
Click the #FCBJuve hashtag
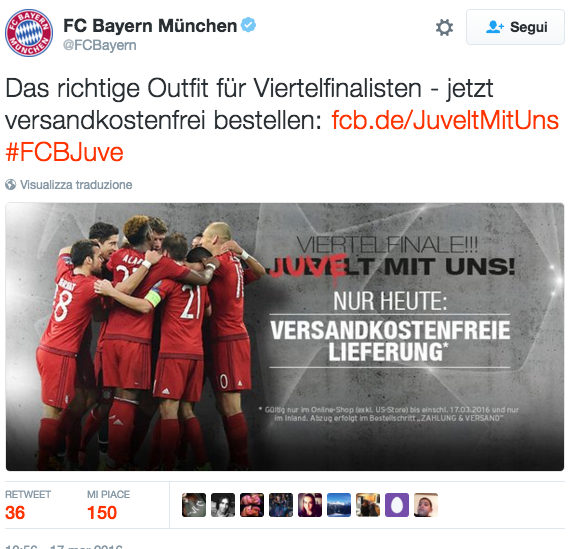coord(64,152)
